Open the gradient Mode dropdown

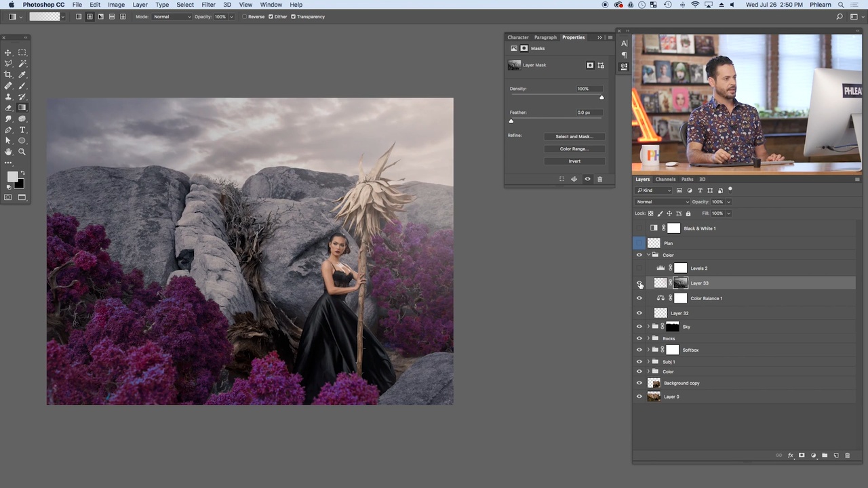(x=172, y=16)
